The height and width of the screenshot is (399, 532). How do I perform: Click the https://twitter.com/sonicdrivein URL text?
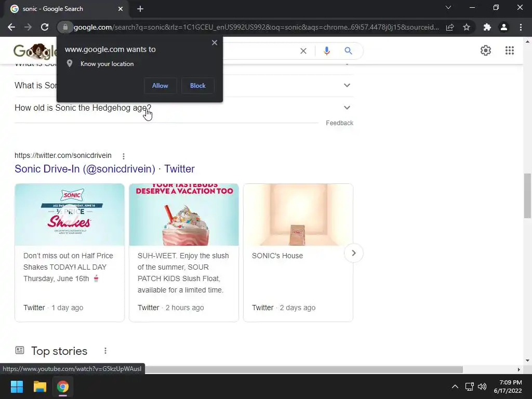[63, 155]
